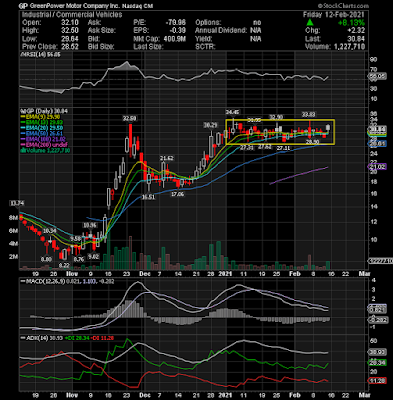393x400 pixels.
Task: Click the 8.22 price low label
Action: [x=64, y=265]
